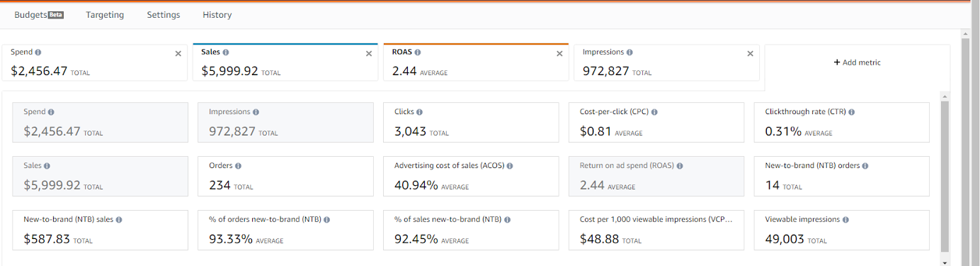
Task: Choose the Clickthrough rate (CTR) tile
Action: (842, 123)
